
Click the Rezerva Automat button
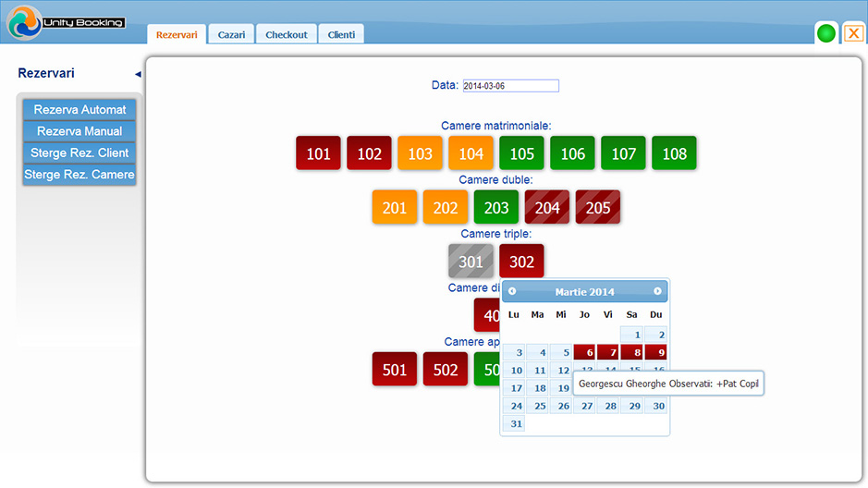click(x=79, y=109)
